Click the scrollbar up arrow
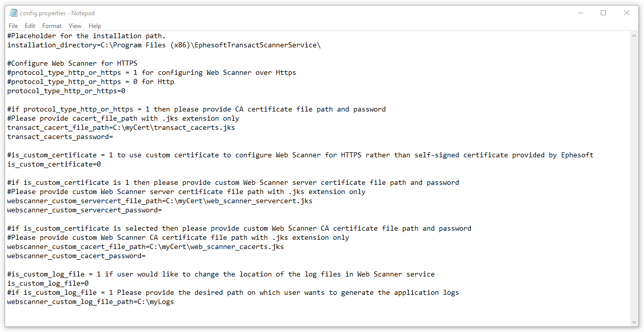 (634, 36)
